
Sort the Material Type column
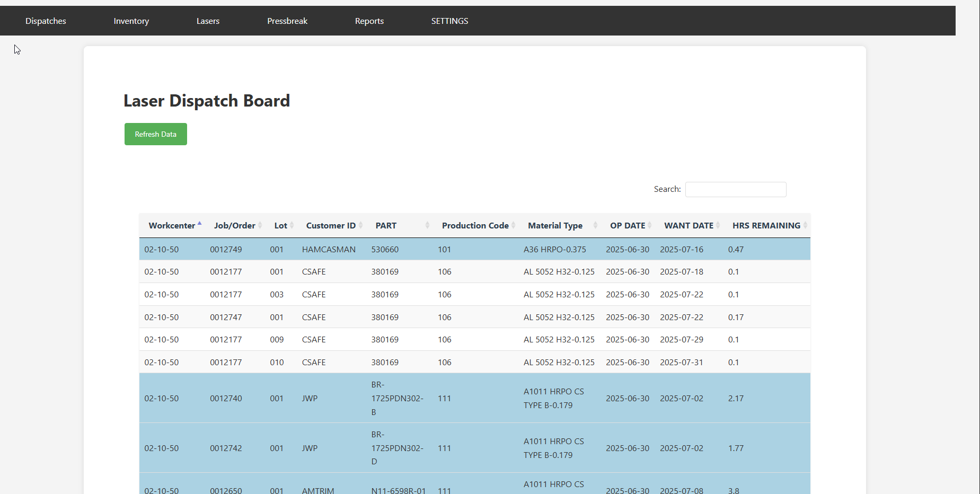[x=595, y=225]
